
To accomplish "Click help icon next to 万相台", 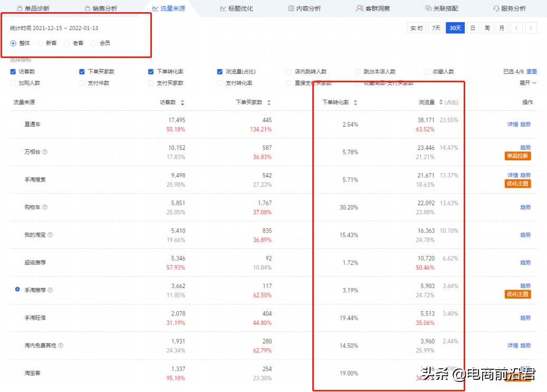I will pyautogui.click(x=45, y=152).
